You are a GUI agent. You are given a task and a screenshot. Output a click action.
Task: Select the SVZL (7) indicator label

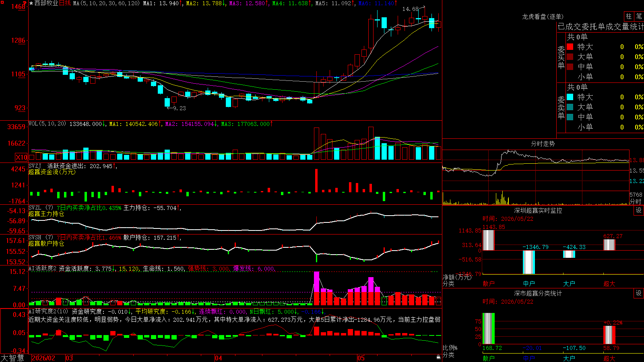41,208
